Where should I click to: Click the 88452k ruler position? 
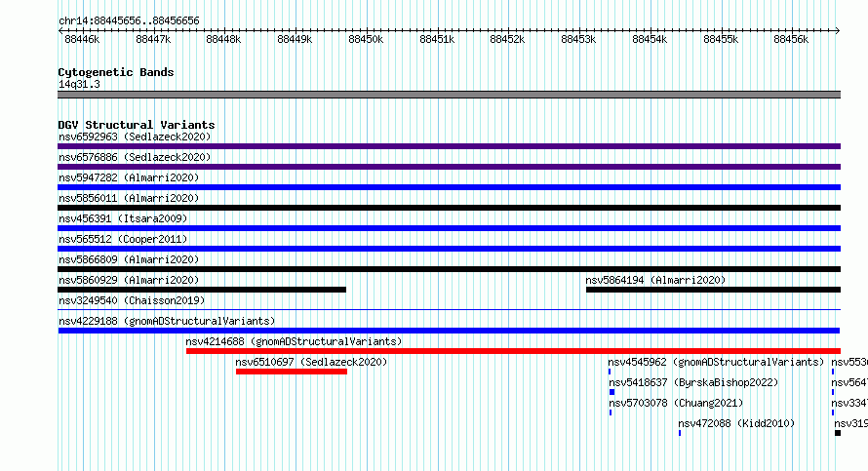[x=507, y=39]
